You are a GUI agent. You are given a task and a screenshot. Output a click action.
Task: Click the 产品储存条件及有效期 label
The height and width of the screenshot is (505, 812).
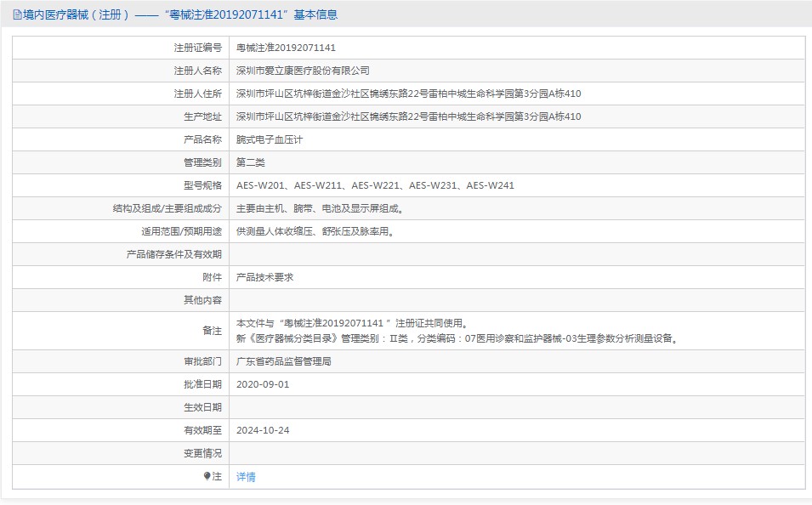pyautogui.click(x=174, y=254)
